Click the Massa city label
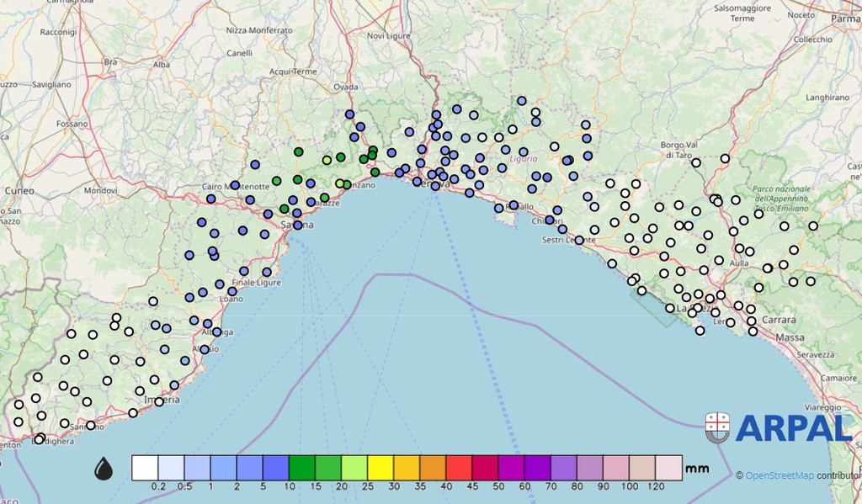This screenshot has width=862, height=504. pos(790,337)
